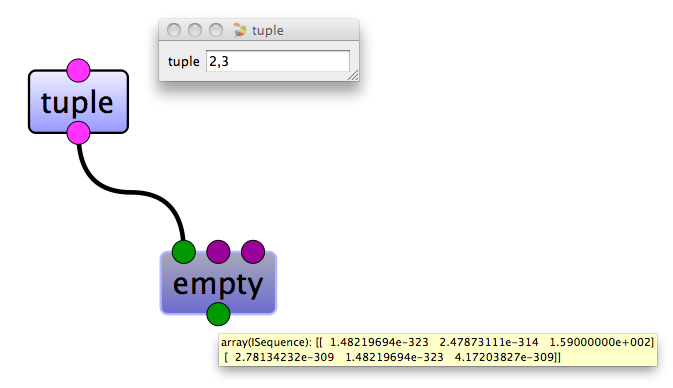Screen dimensions: 673x388
Task: Click the empty node's middle purple input port
Action: [x=218, y=252]
